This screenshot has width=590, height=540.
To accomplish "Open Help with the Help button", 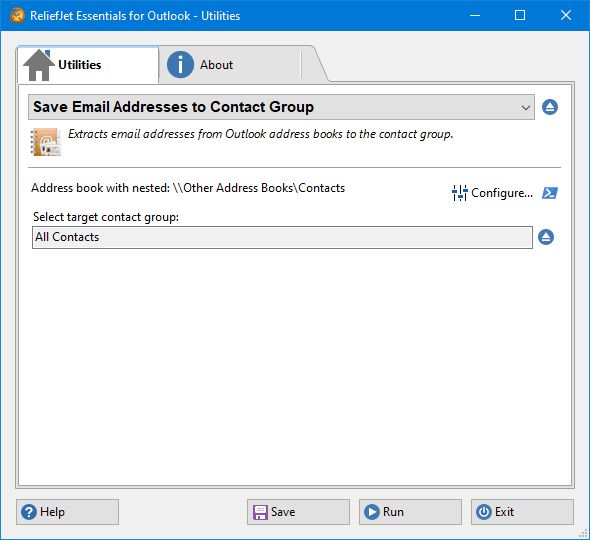I will (67, 512).
